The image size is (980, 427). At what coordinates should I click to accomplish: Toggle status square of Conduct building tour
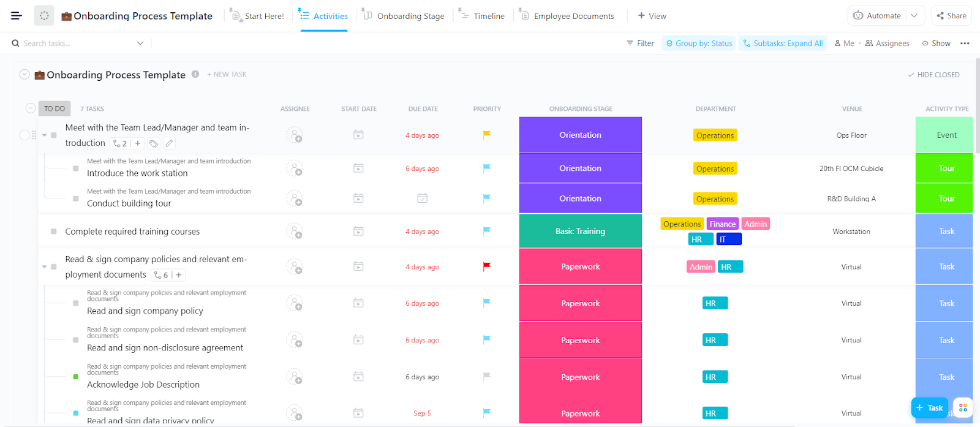point(76,198)
